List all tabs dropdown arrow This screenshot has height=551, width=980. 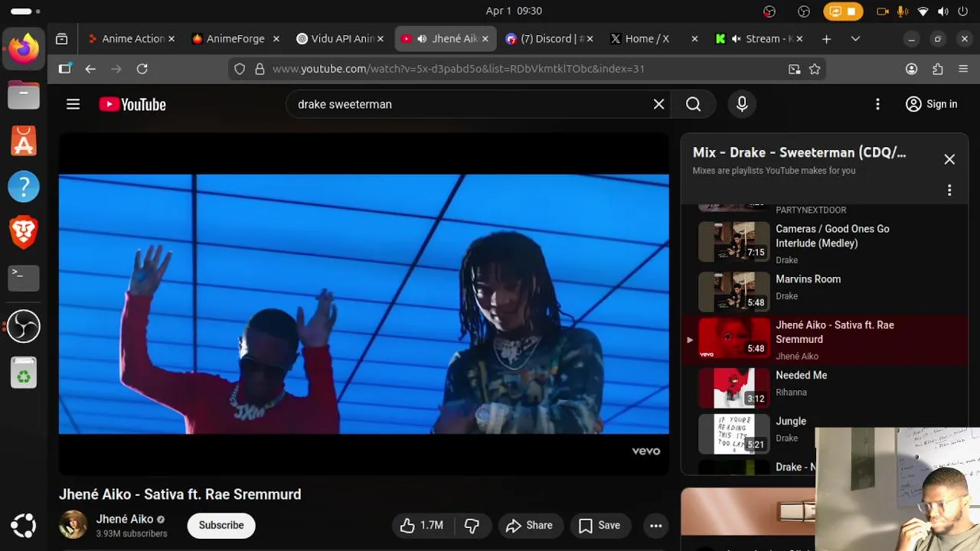pyautogui.click(x=855, y=39)
